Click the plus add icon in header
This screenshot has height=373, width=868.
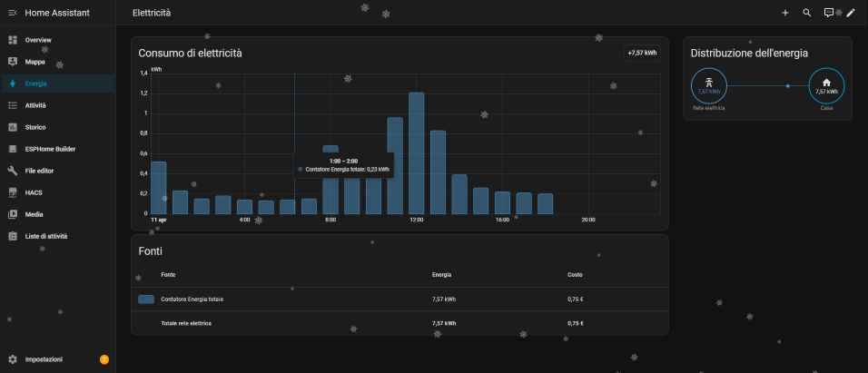tap(785, 13)
